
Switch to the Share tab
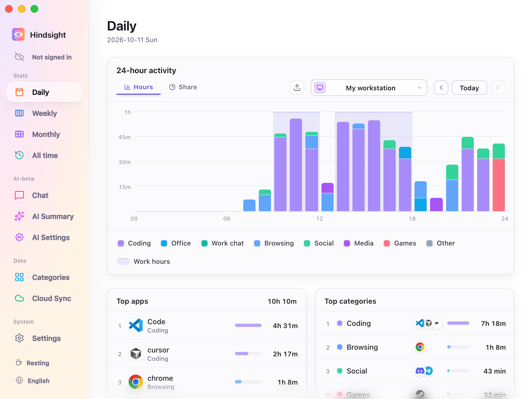[183, 87]
